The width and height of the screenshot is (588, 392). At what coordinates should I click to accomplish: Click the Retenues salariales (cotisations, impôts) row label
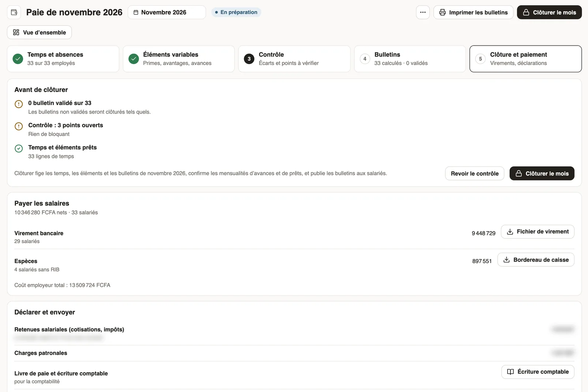point(69,330)
